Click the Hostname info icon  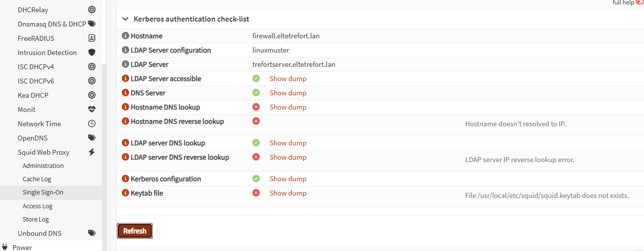[x=125, y=36]
